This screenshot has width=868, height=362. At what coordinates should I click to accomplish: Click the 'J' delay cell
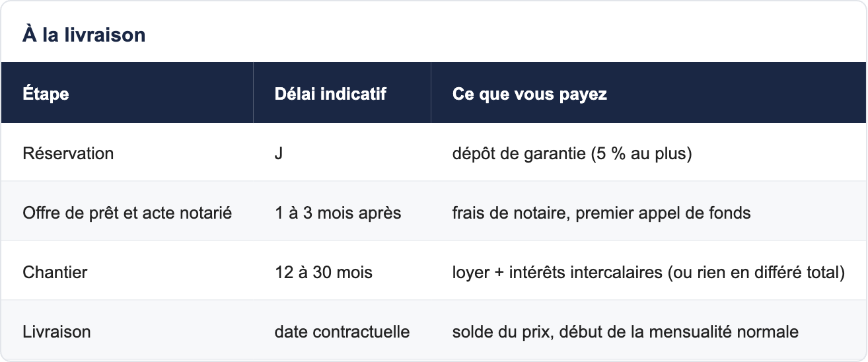point(279,153)
